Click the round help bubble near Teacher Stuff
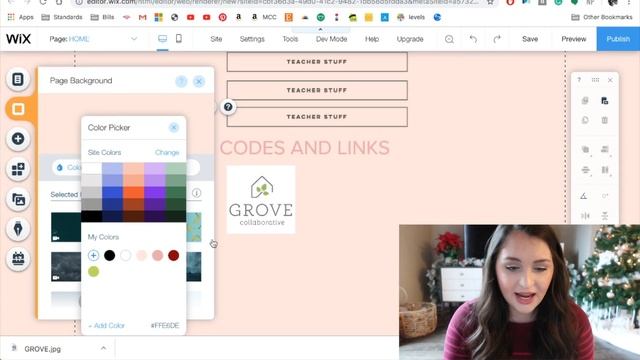This screenshot has height=360, width=640. tap(228, 107)
